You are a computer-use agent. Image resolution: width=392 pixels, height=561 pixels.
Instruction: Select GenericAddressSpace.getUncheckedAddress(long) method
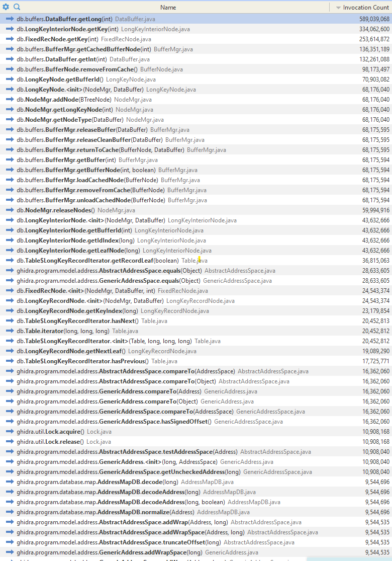coord(129,472)
